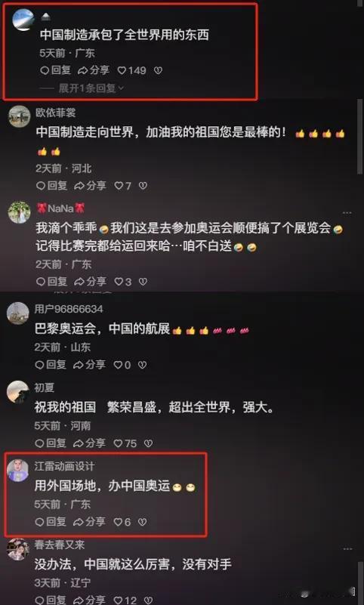Viewport: 364px width, 605px height.
Task: Dislike 江雷动画设计's comment
Action: [x=142, y=522]
